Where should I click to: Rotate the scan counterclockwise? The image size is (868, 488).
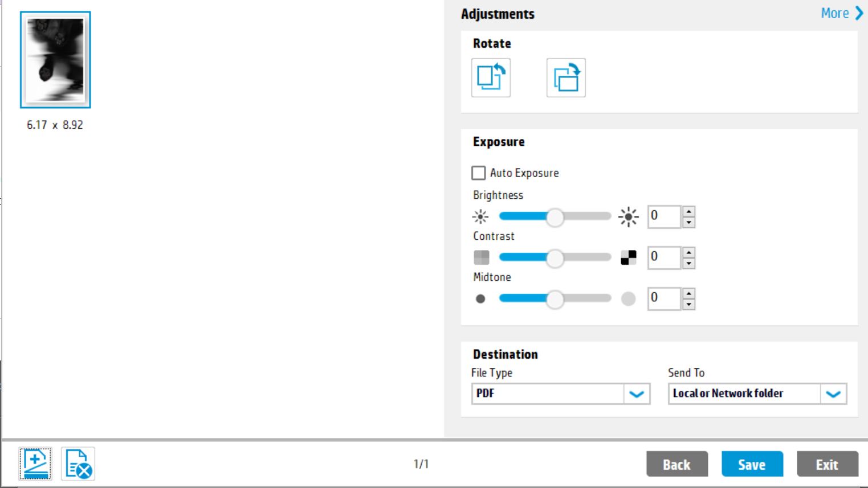(491, 77)
